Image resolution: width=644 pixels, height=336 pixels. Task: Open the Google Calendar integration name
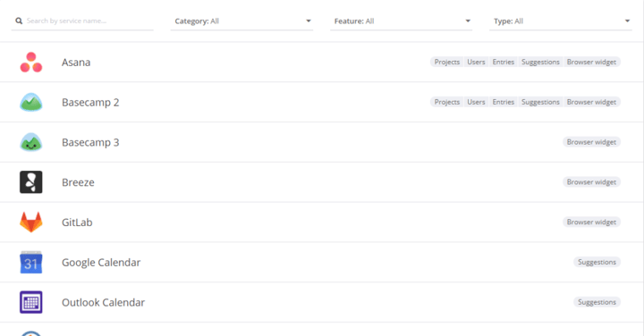(x=101, y=263)
